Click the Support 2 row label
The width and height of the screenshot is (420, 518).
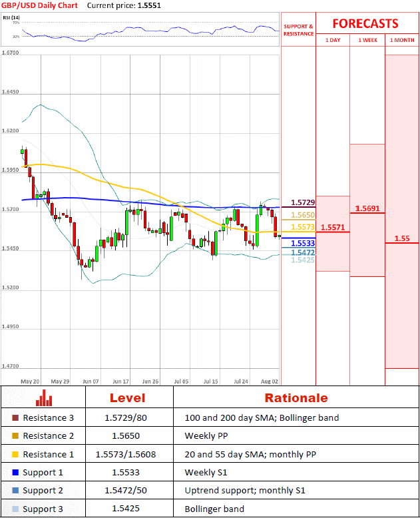coord(43,491)
